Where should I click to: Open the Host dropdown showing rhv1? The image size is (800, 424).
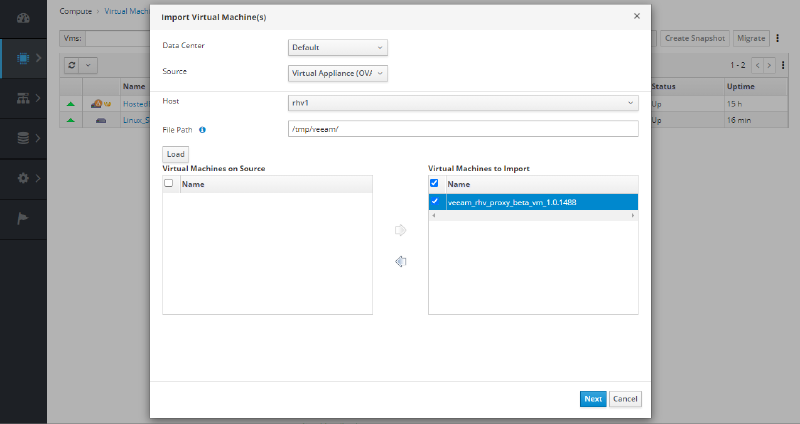(x=463, y=103)
